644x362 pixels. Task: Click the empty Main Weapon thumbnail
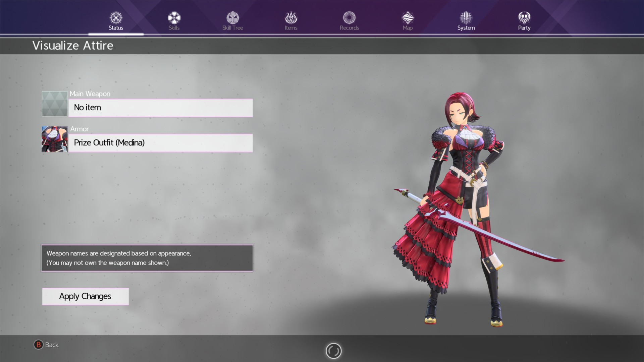click(x=55, y=104)
